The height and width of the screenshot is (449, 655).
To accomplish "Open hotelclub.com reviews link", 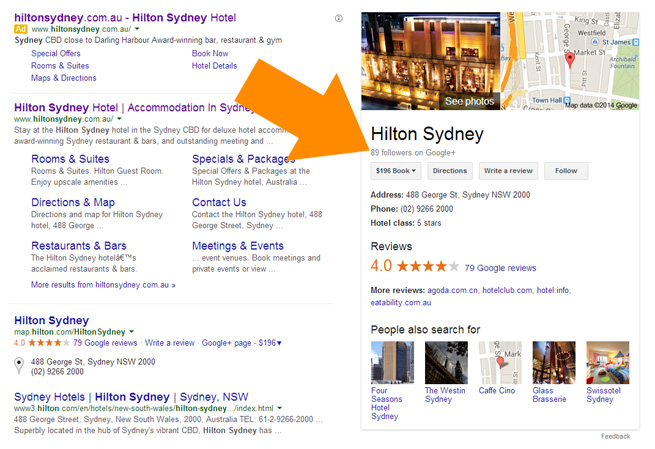I will 507,290.
